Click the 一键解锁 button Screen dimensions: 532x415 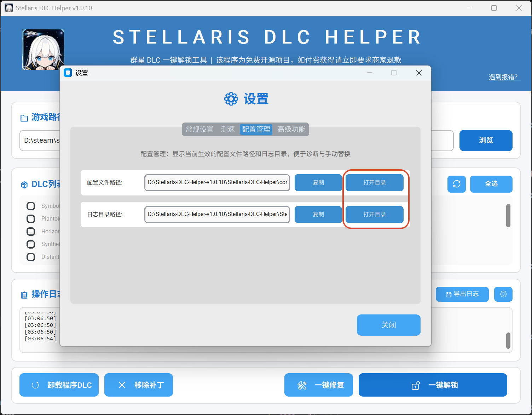433,385
